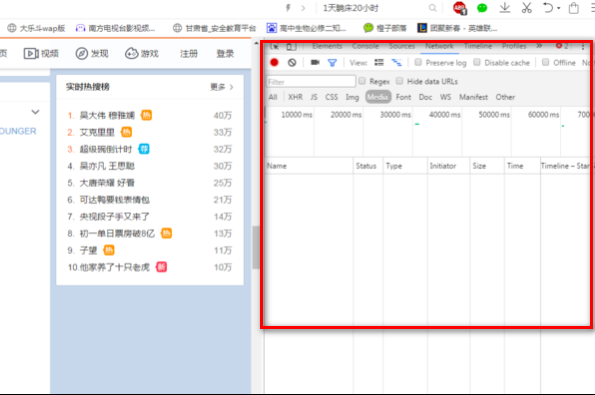Expand more DevTools tabs with double chevron
595x395 pixels.
click(x=539, y=46)
